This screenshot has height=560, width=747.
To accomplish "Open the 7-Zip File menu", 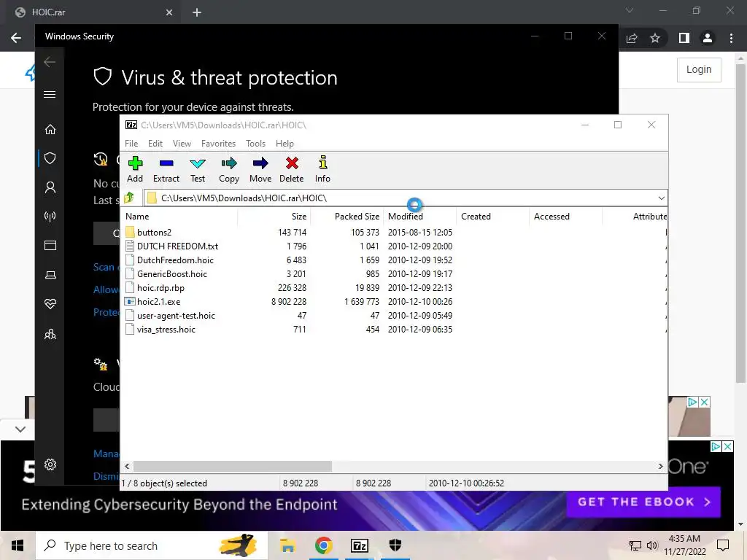I will tap(131, 144).
